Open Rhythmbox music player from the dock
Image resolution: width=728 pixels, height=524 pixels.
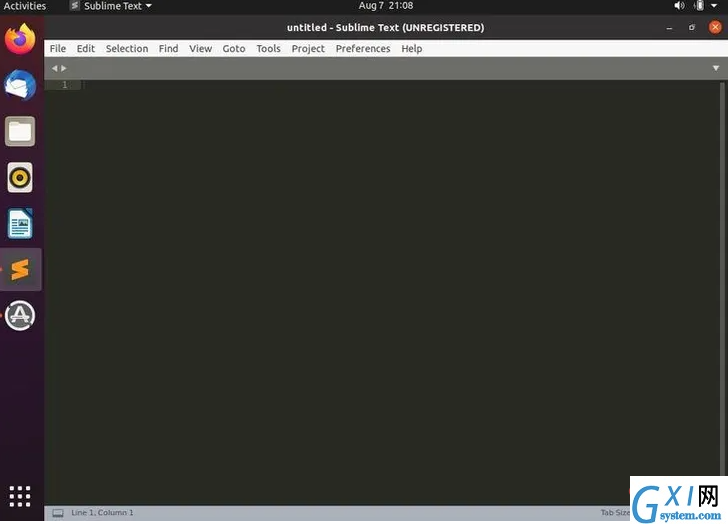[x=20, y=177]
